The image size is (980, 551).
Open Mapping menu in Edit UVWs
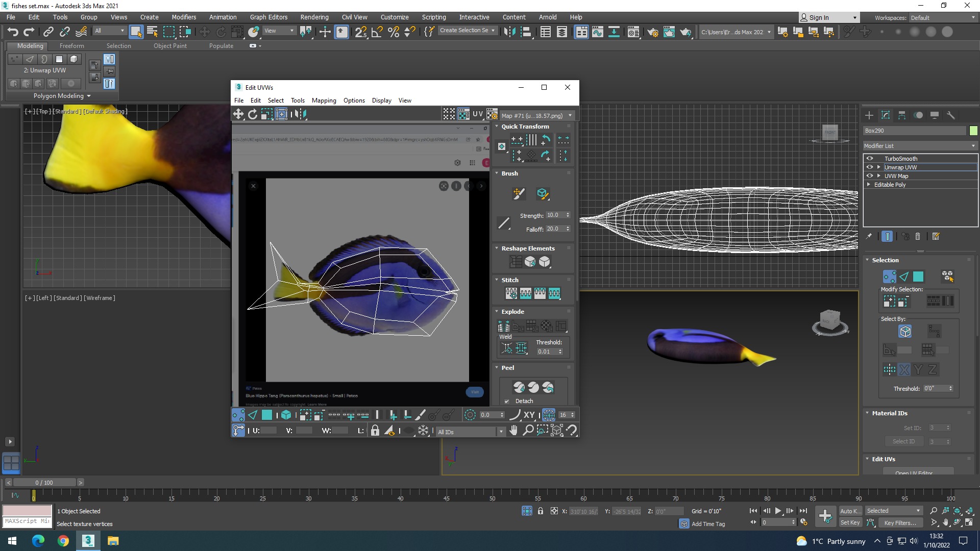(x=324, y=101)
